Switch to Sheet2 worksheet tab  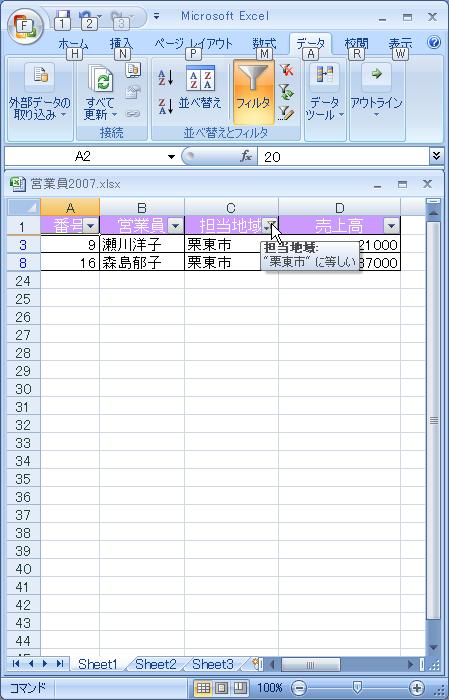(155, 664)
